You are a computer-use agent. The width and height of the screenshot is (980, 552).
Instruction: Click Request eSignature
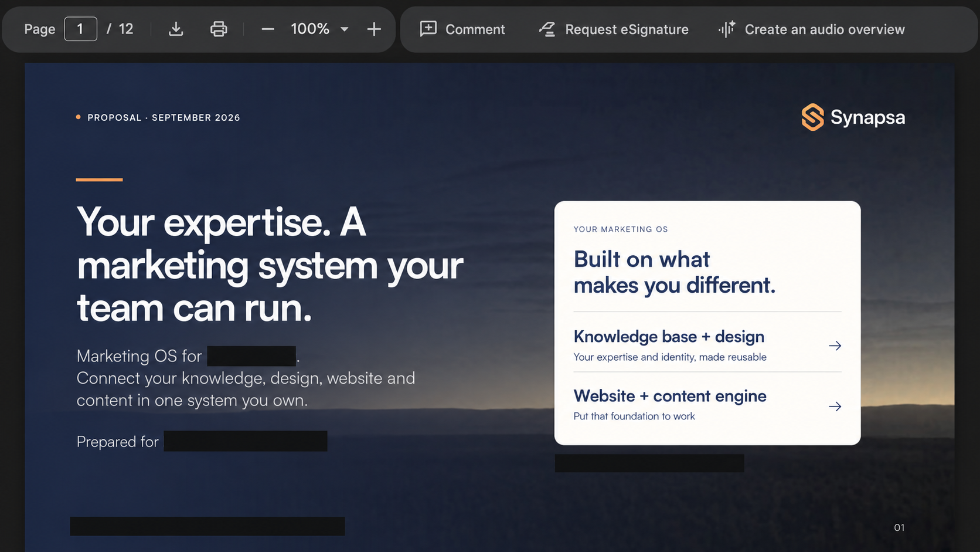click(614, 29)
